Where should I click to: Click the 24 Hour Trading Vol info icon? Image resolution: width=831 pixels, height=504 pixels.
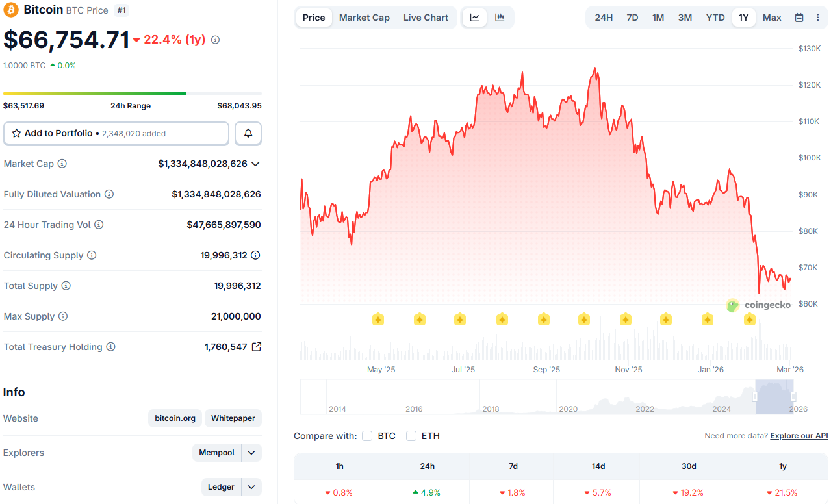point(99,225)
